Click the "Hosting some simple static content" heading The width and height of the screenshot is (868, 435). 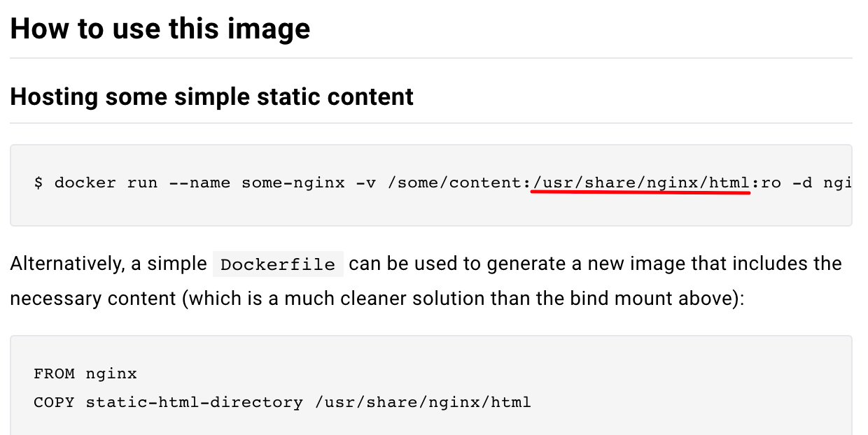tap(212, 96)
